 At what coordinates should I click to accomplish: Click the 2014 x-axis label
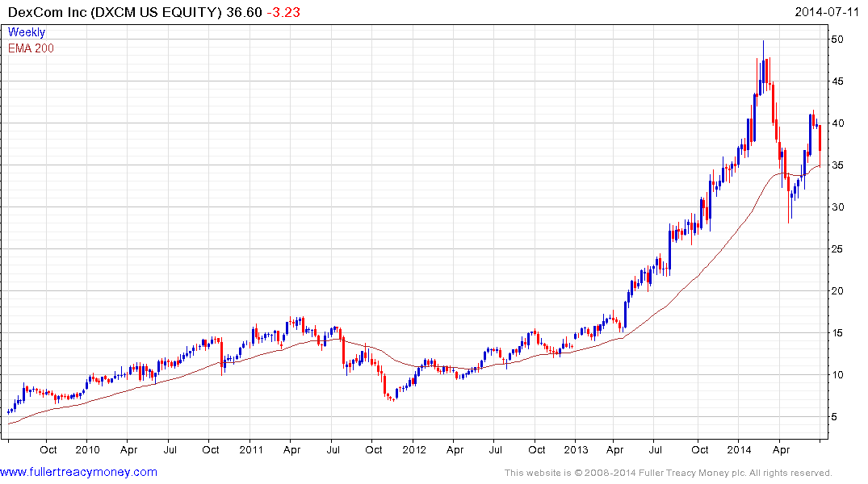pos(739,449)
